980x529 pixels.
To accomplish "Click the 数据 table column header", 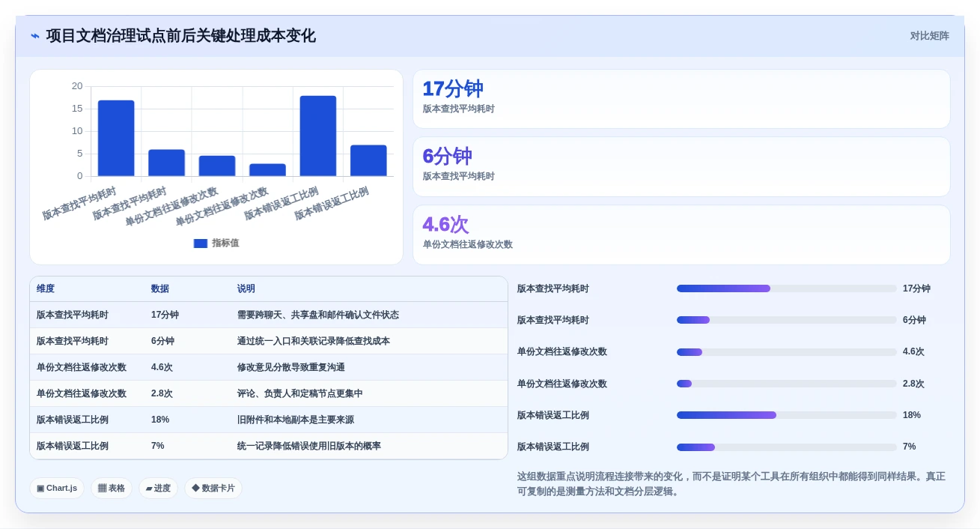I will pos(160,288).
